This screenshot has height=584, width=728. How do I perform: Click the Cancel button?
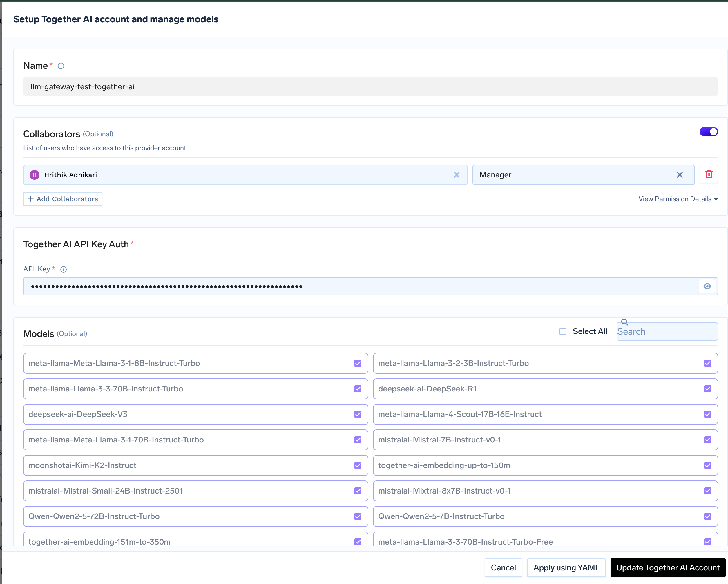point(503,568)
